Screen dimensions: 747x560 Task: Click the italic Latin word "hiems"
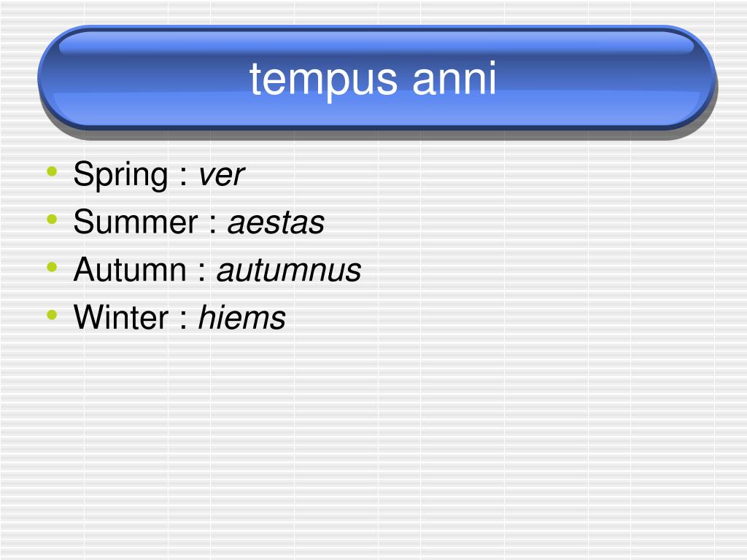[x=242, y=318]
